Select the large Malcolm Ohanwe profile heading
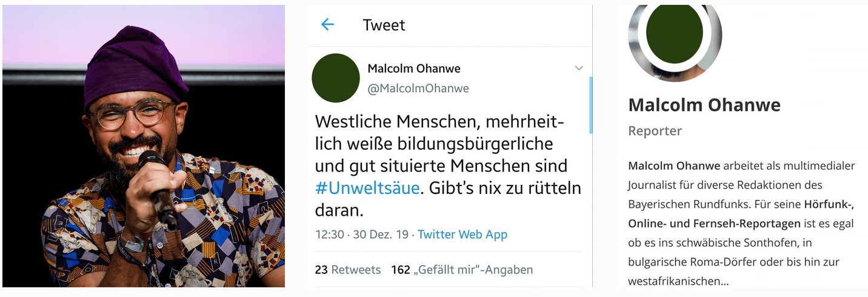The image size is (868, 297). click(x=704, y=105)
